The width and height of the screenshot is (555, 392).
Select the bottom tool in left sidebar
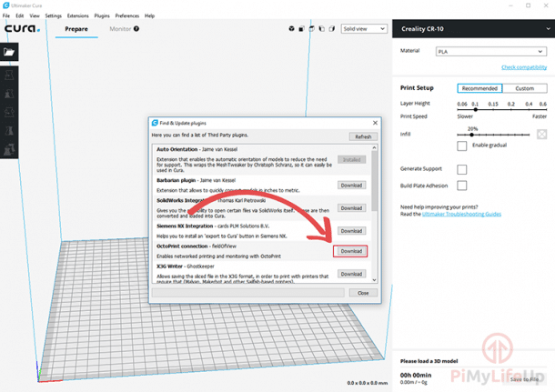pos(9,146)
